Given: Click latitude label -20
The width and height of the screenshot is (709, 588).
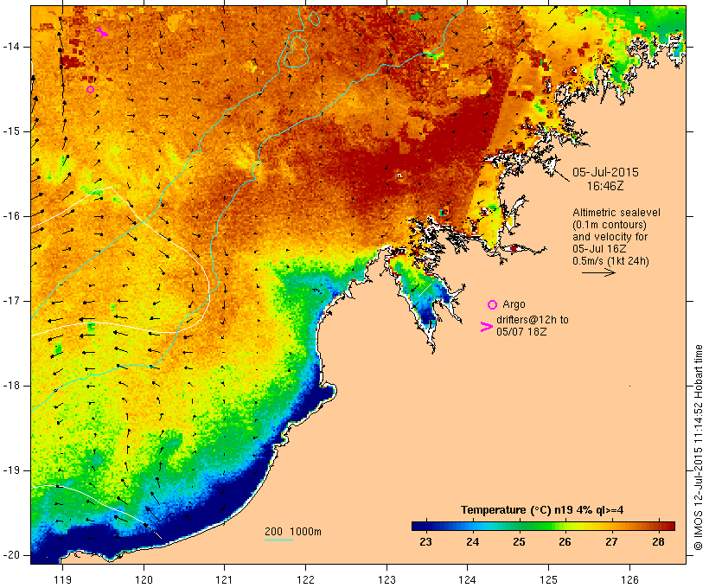Looking at the screenshot, I should coord(10,555).
